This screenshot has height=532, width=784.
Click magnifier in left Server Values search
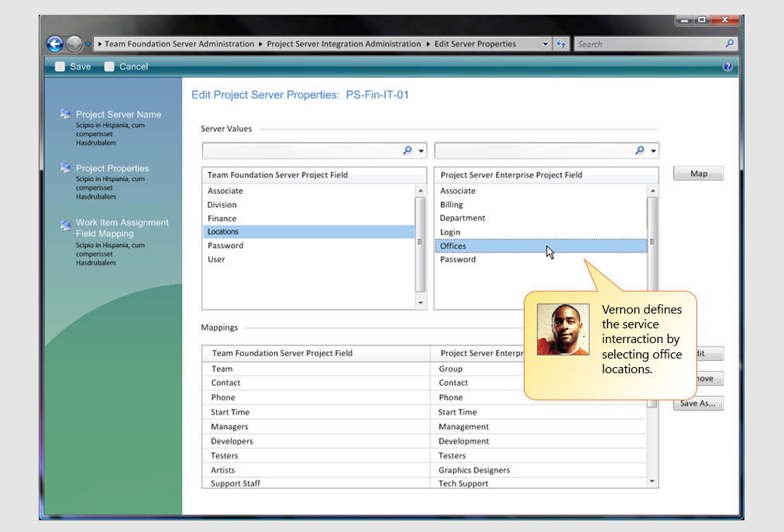pos(407,150)
